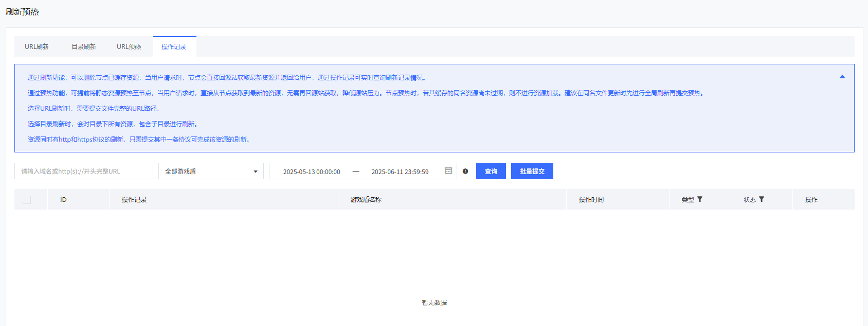Switch to the 目录刷新 tab
The image size is (868, 326).
pos(84,47)
